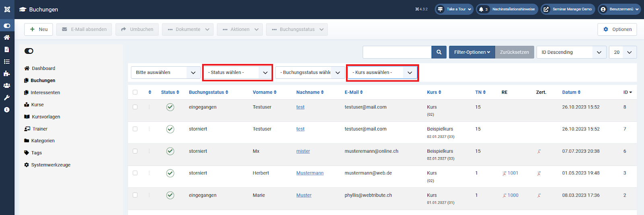Open the Buchungsstatus toolbar dropdown
Screen dimensions: 644x215
[297, 29]
